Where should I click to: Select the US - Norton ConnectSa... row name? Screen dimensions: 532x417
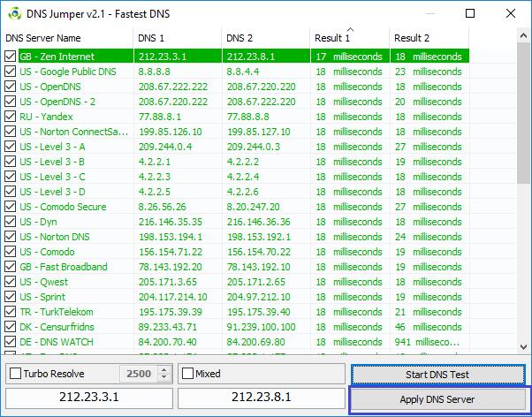click(74, 132)
